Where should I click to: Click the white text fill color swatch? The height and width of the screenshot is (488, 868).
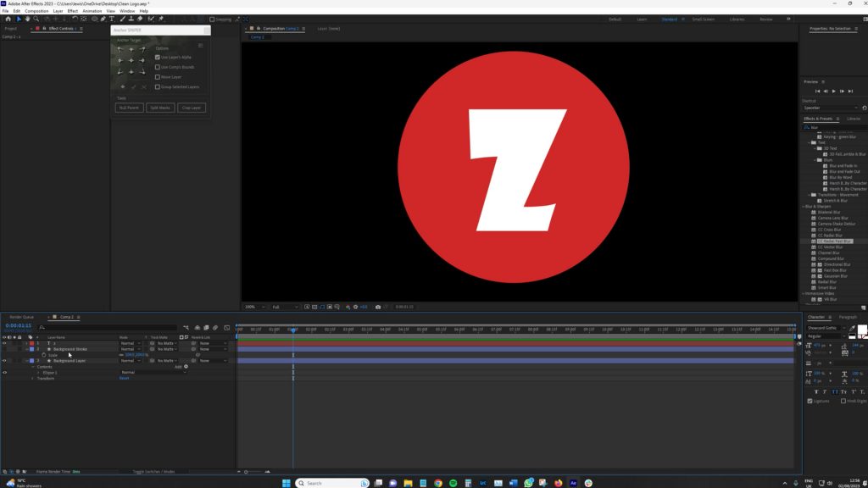862,330
